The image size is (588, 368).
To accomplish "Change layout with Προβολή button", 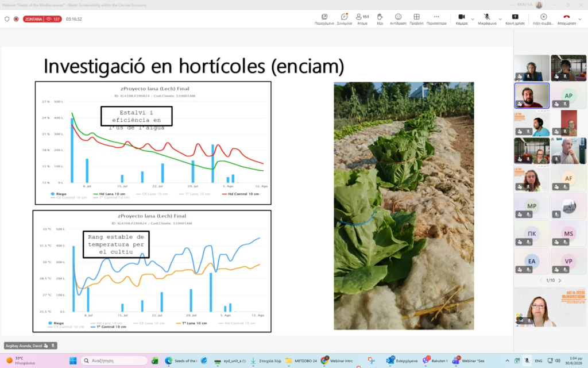I will (416, 19).
